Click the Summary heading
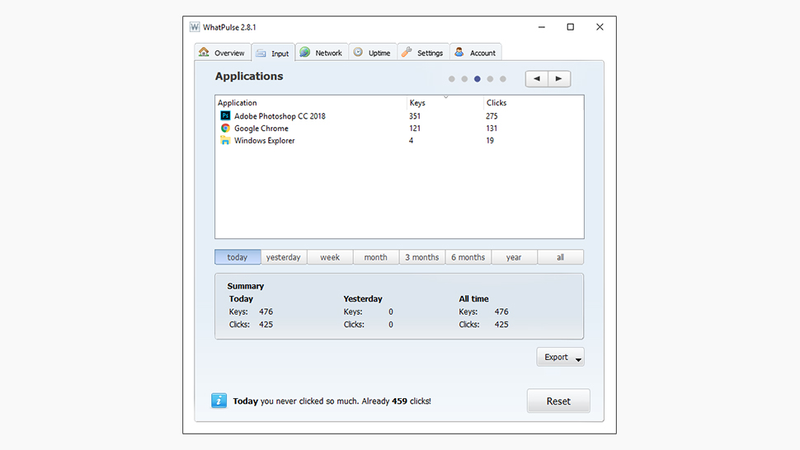 [245, 286]
